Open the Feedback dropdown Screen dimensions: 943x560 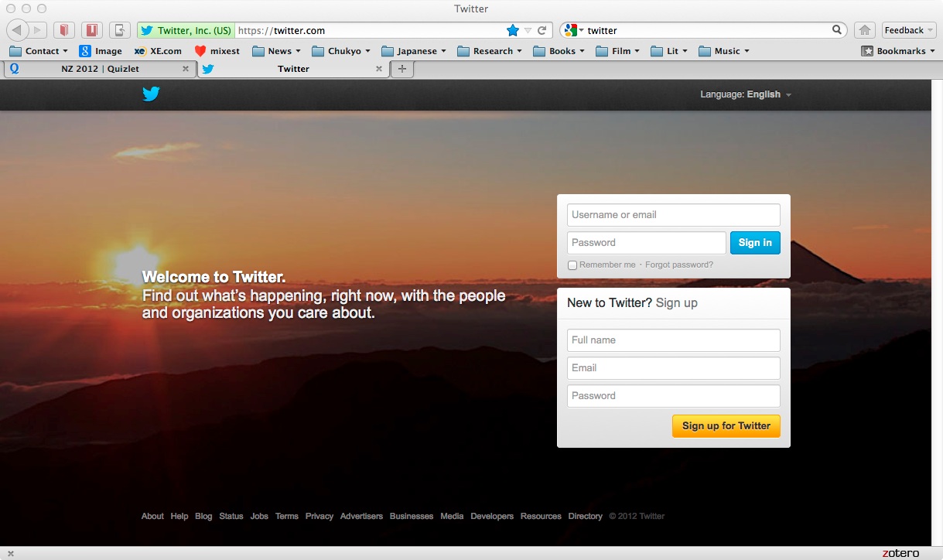pyautogui.click(x=909, y=30)
